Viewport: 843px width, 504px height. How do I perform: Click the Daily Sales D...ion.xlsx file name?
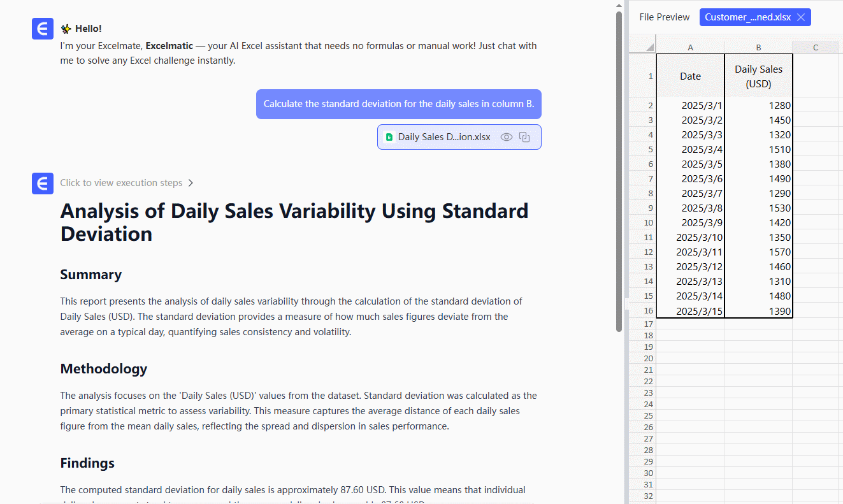444,137
